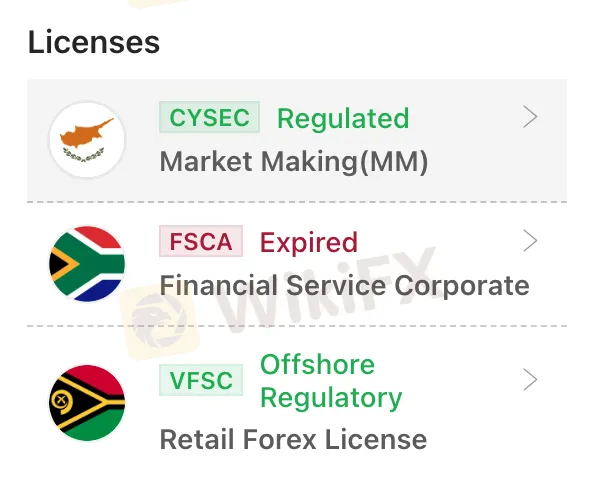Image resolution: width=600 pixels, height=498 pixels.
Task: Click the VFSC regulator badge
Action: click(201, 380)
